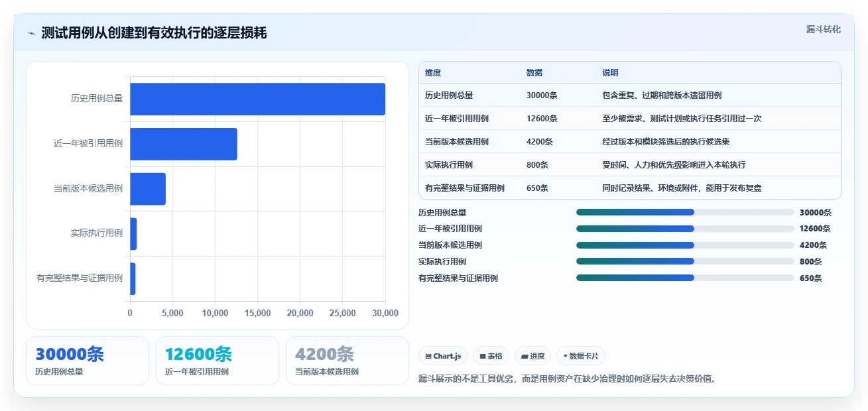
Task: Click the 4200条 cell in the table
Action: click(540, 142)
